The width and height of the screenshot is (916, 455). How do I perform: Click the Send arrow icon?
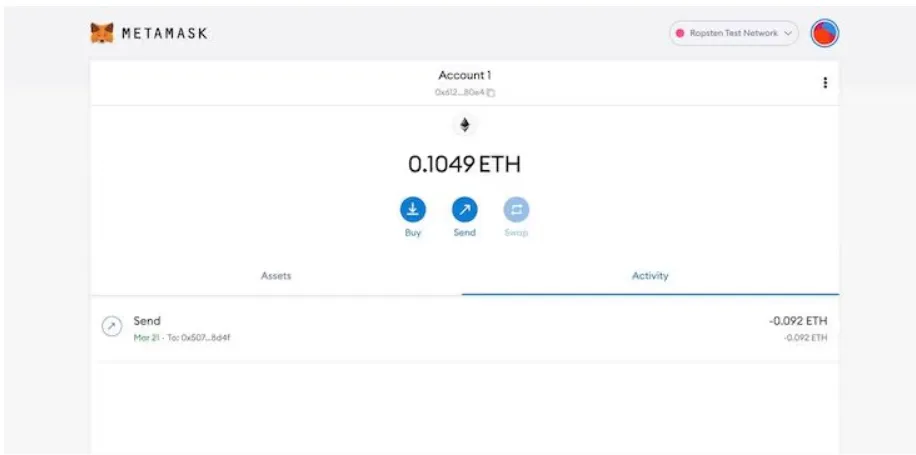coord(464,210)
